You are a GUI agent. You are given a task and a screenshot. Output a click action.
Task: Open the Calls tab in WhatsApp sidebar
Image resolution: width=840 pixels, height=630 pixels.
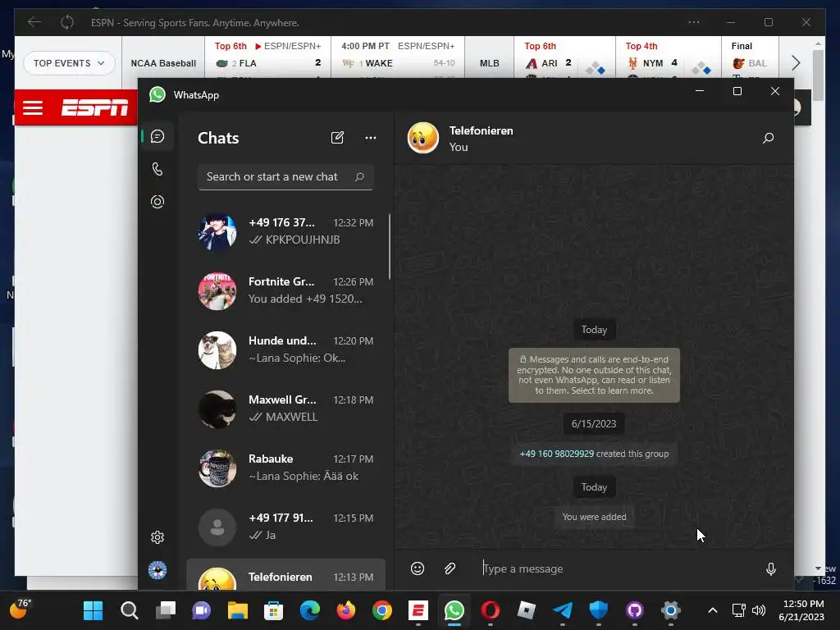pyautogui.click(x=157, y=169)
